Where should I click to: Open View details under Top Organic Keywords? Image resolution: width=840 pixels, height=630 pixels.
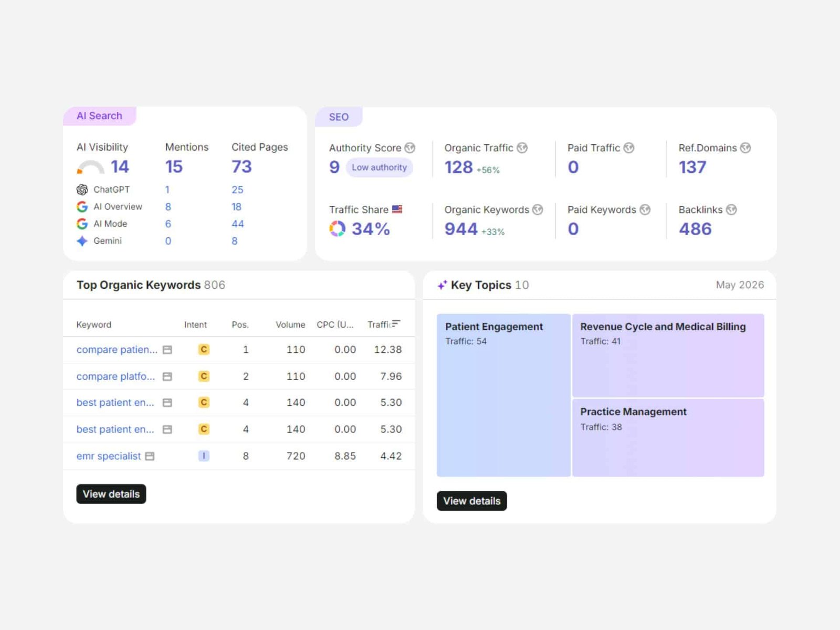pos(111,494)
